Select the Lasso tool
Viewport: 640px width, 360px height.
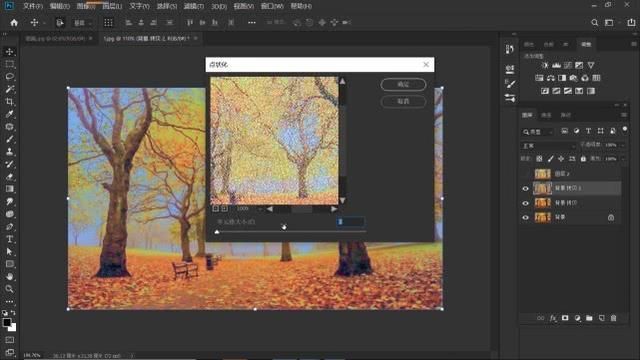[x=9, y=77]
